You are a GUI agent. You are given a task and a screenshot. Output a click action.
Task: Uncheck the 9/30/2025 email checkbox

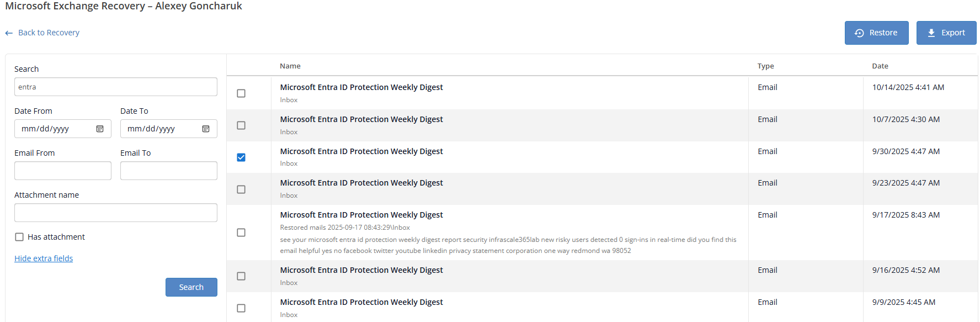pyautogui.click(x=241, y=157)
